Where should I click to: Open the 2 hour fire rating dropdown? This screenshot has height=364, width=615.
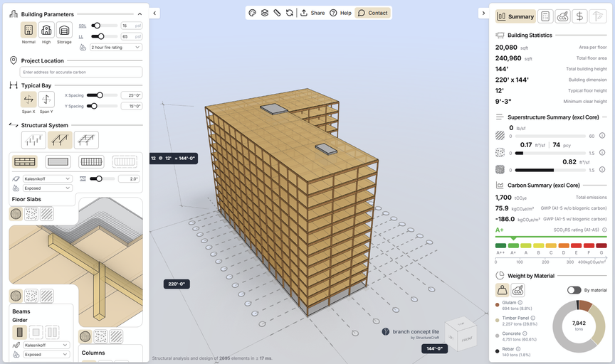point(115,47)
